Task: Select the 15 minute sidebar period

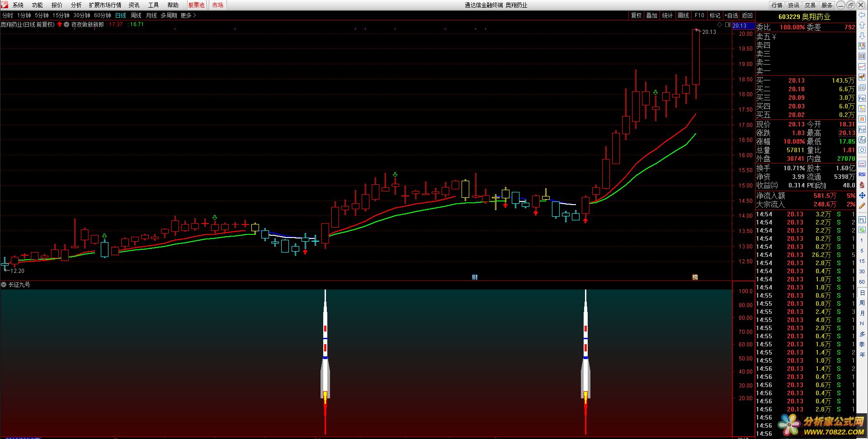Action: click(x=862, y=261)
